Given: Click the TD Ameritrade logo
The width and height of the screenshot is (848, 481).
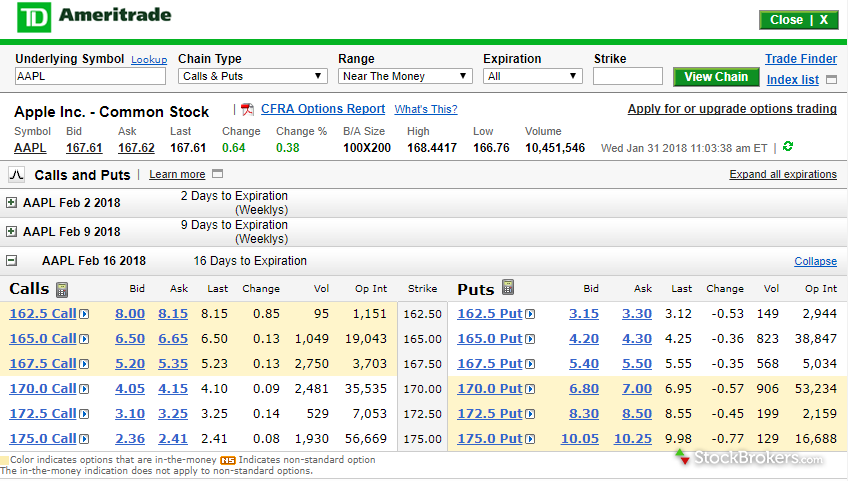Looking at the screenshot, I should [95, 17].
